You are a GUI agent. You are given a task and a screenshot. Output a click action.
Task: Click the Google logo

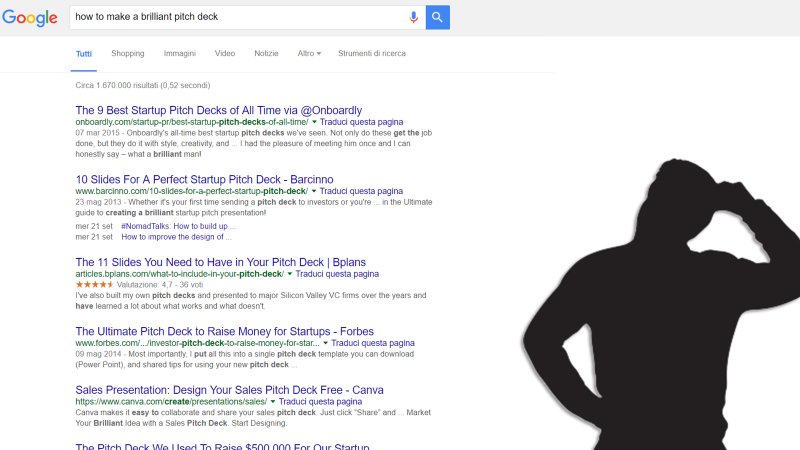click(x=30, y=18)
